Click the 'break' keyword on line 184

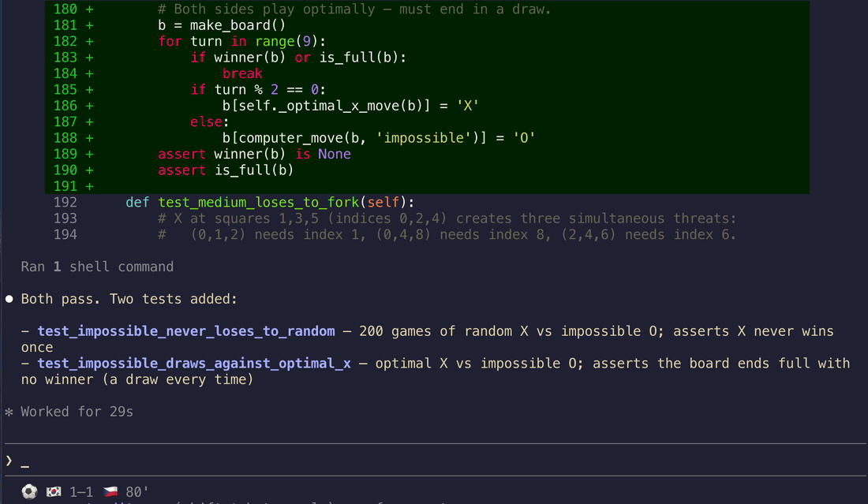pos(242,73)
